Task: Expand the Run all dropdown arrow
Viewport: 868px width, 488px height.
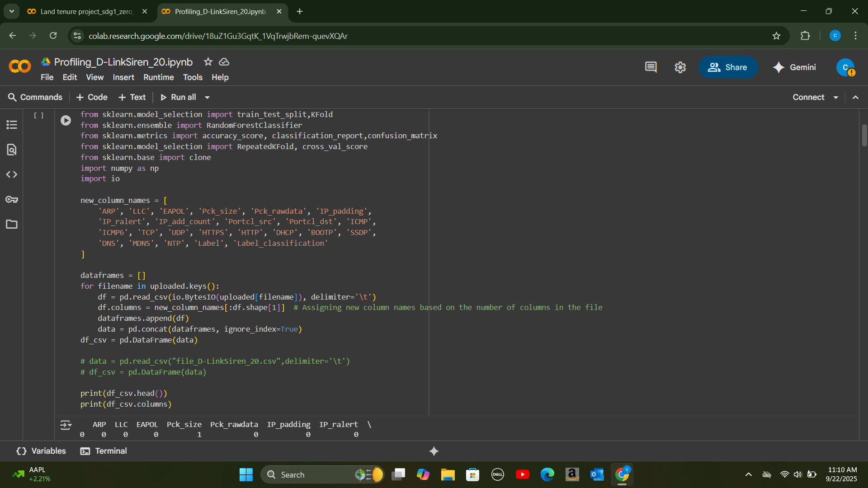Action: (x=207, y=97)
